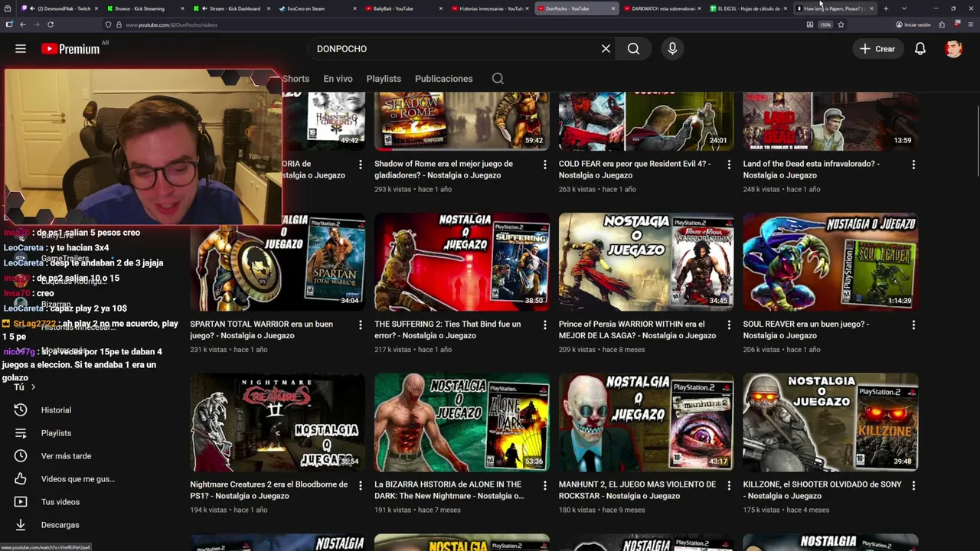Switch to the EL EXCEL Hojas de cálculo tab
The width and height of the screenshot is (980, 551).
click(x=748, y=8)
